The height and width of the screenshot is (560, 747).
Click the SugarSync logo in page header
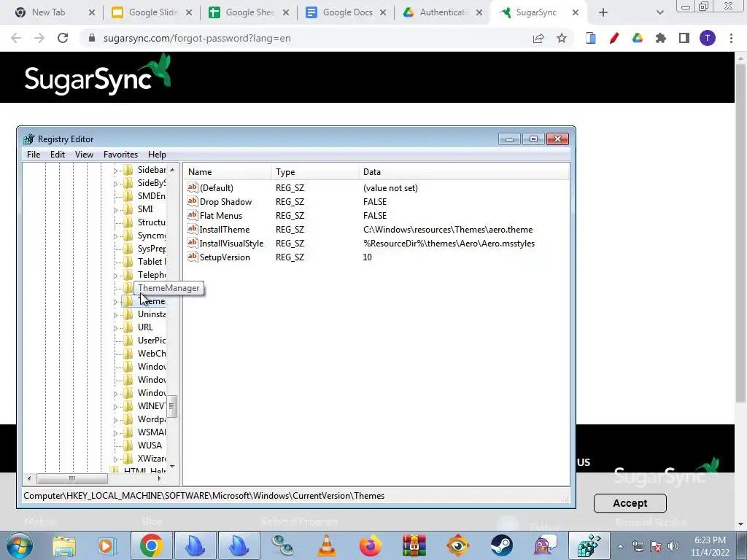pyautogui.click(x=98, y=76)
